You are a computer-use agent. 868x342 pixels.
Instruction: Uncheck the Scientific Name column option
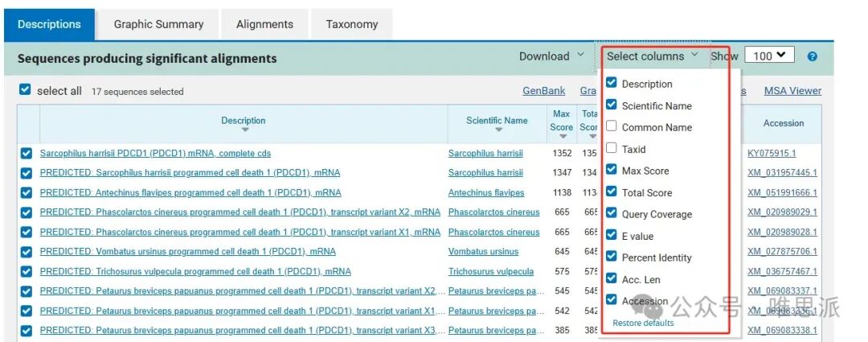click(x=611, y=104)
